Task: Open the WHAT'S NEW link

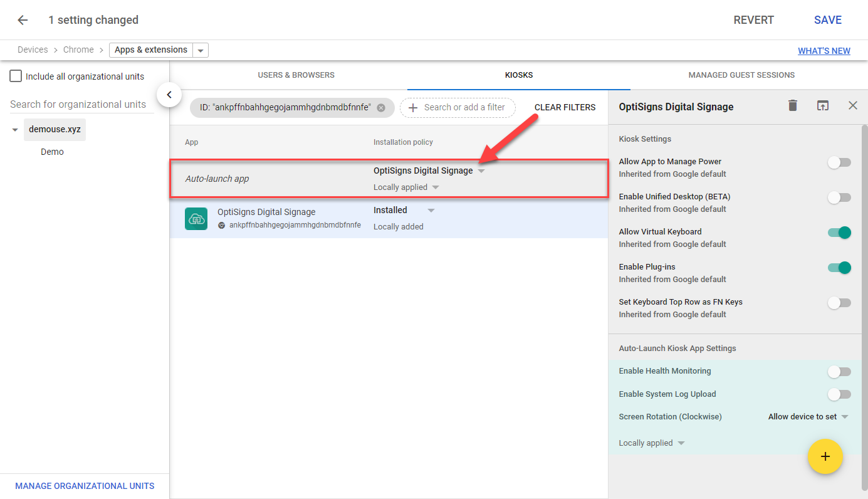Action: (x=824, y=51)
